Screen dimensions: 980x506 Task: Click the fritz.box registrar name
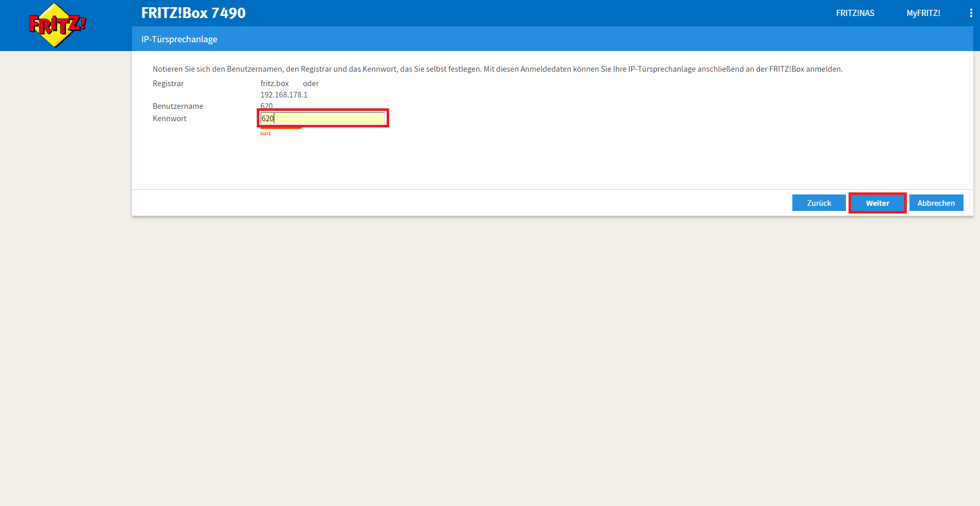274,84
